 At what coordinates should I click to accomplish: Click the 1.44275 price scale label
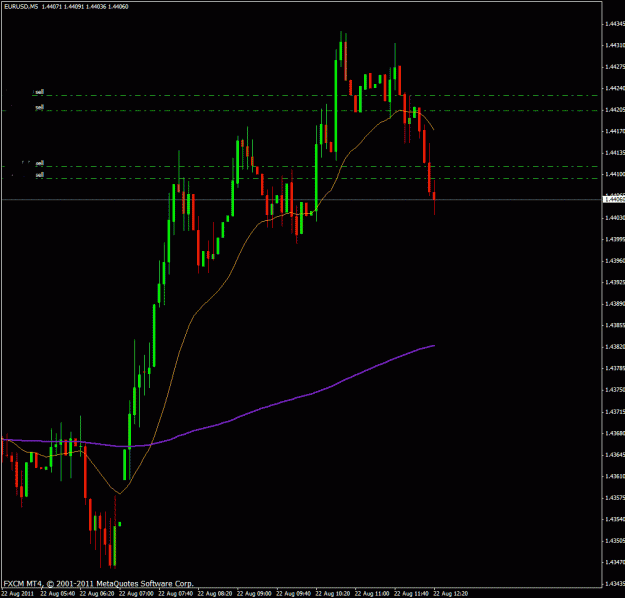(x=615, y=67)
